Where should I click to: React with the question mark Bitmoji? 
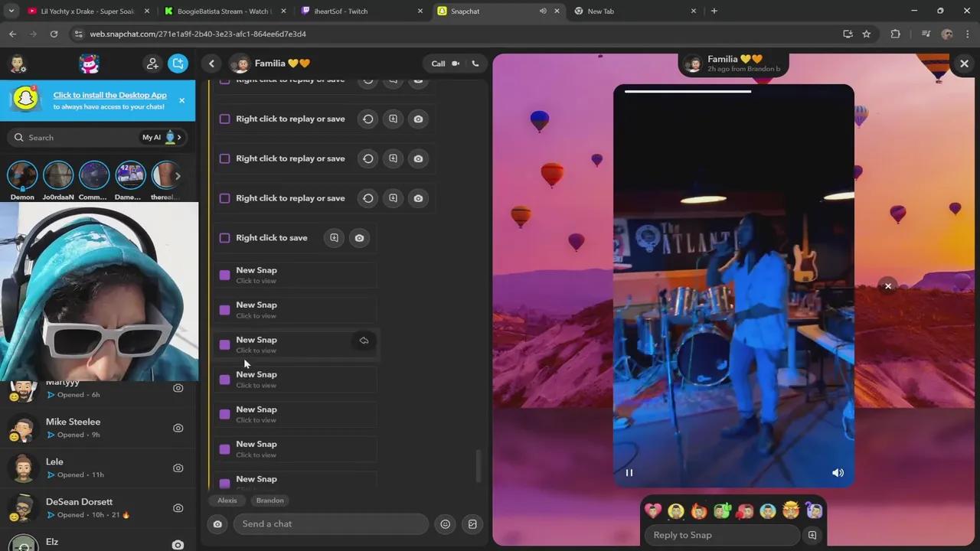pyautogui.click(x=814, y=510)
